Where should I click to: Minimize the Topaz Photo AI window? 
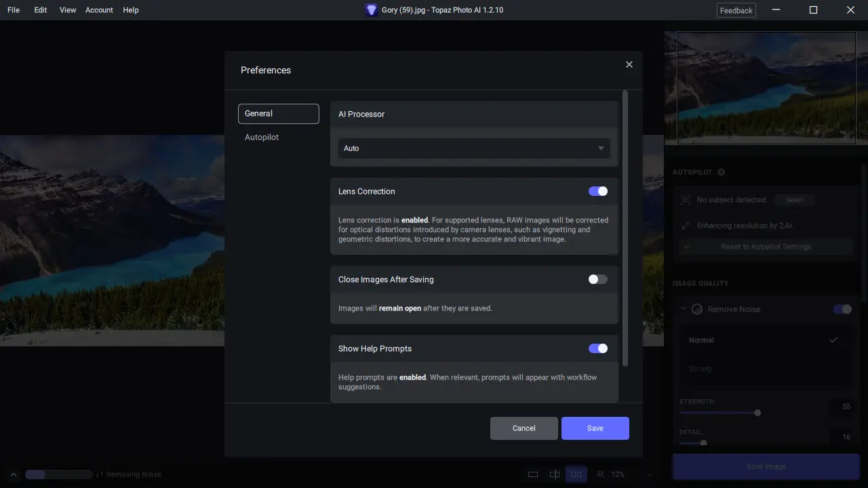pyautogui.click(x=777, y=10)
